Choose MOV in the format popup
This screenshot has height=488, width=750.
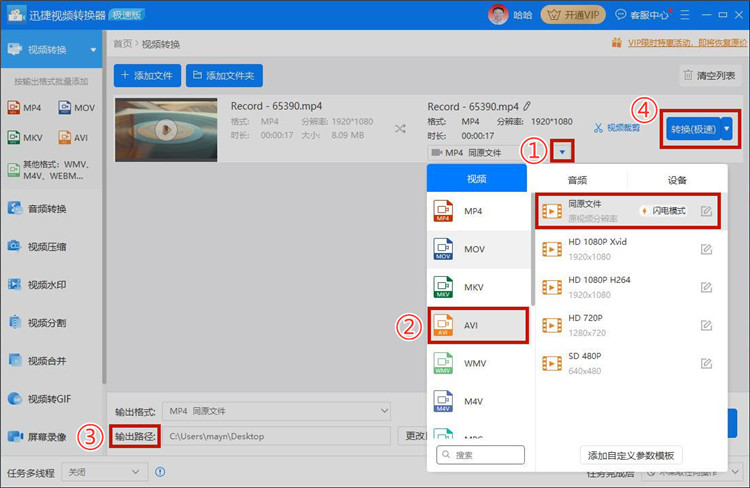[x=479, y=249]
